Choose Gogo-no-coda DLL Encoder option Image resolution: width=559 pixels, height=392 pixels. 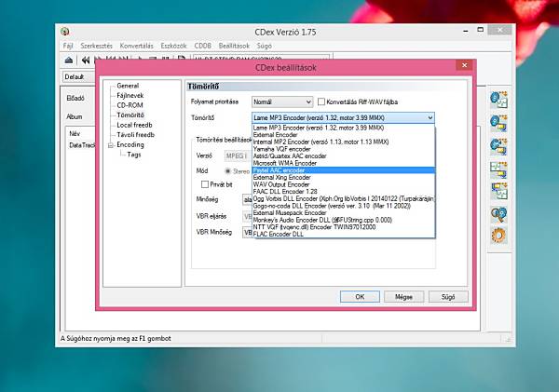[x=343, y=206]
